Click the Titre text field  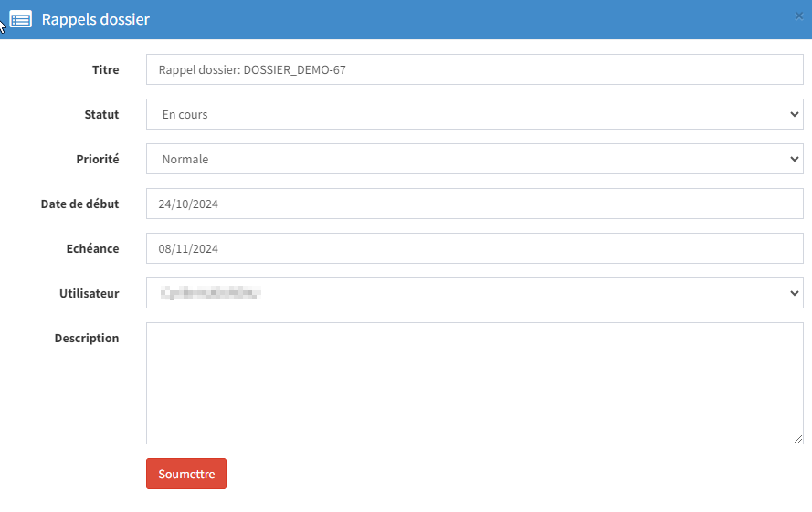[x=474, y=69]
